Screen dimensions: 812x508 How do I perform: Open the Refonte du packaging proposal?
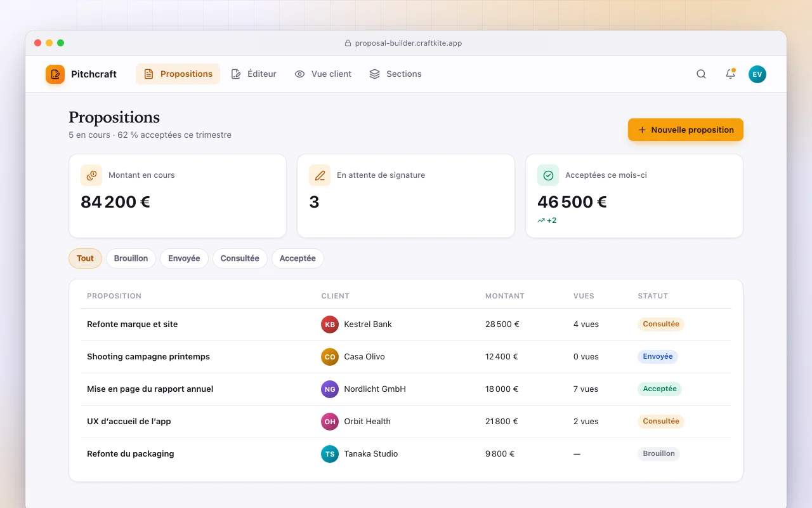[131, 454]
